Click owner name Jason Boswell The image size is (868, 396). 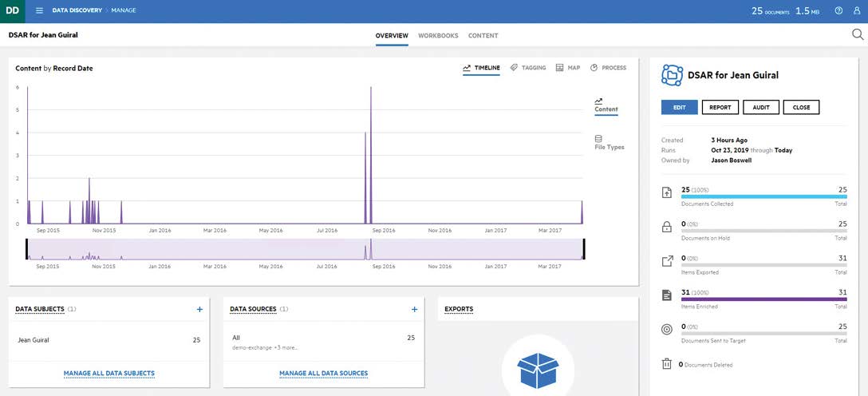pos(732,160)
